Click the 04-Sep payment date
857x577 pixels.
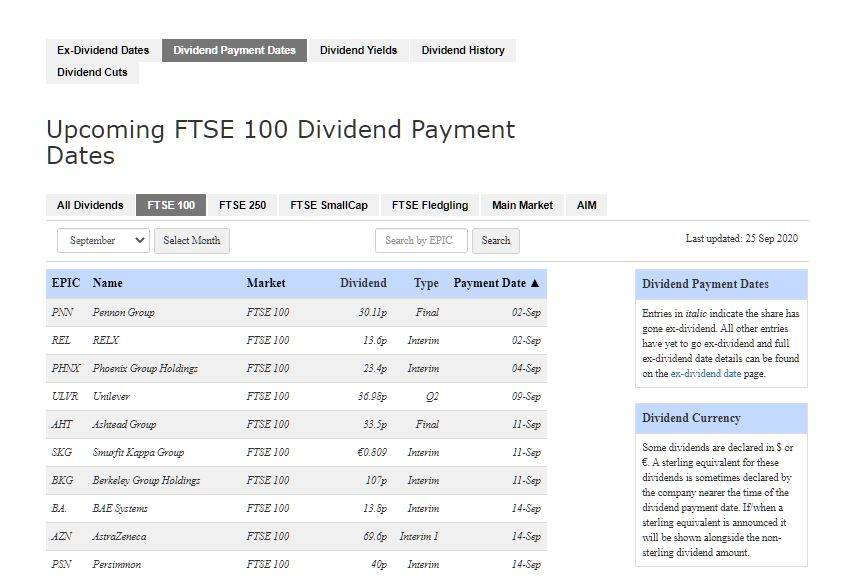tap(526, 368)
